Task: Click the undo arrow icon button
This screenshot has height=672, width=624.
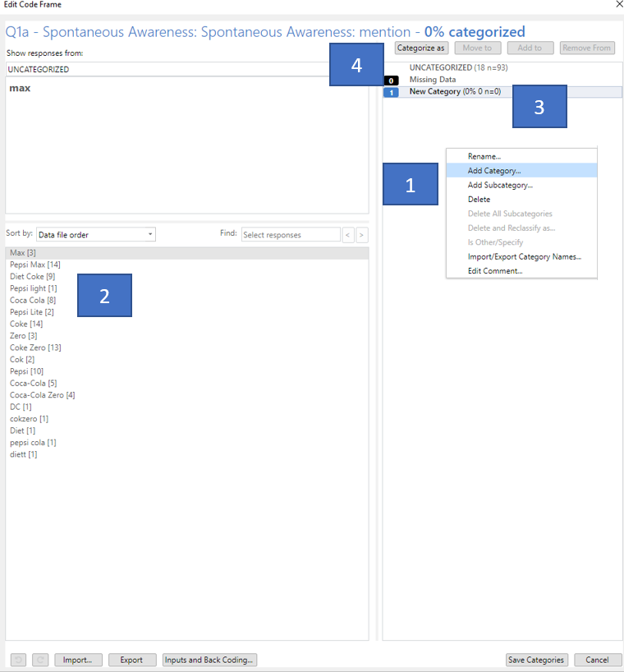Action: [x=18, y=660]
